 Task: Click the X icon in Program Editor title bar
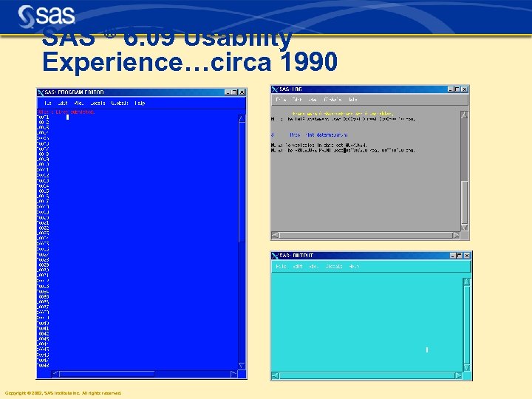[41, 92]
